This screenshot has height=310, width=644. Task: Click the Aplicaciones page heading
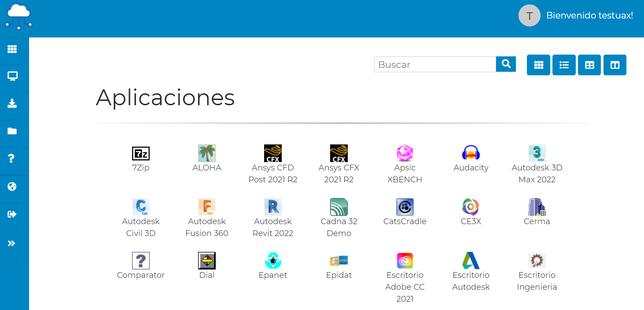[x=165, y=97]
